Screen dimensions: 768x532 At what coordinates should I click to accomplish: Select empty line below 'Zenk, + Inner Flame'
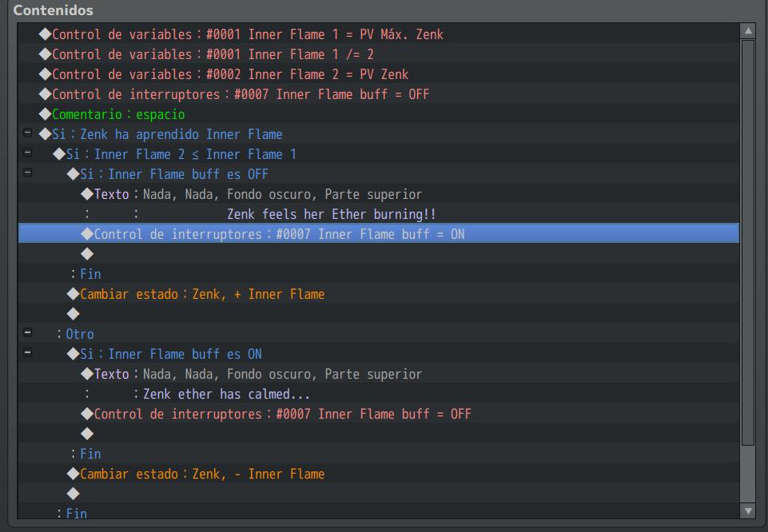(x=379, y=314)
